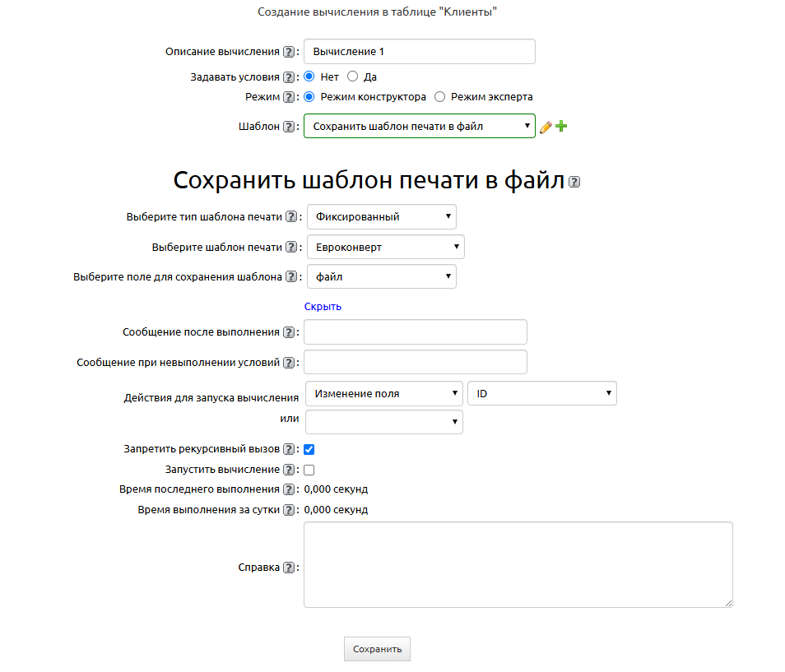Click help icon beside Режим label
Viewport: 785px width, 672px height.
289,97
